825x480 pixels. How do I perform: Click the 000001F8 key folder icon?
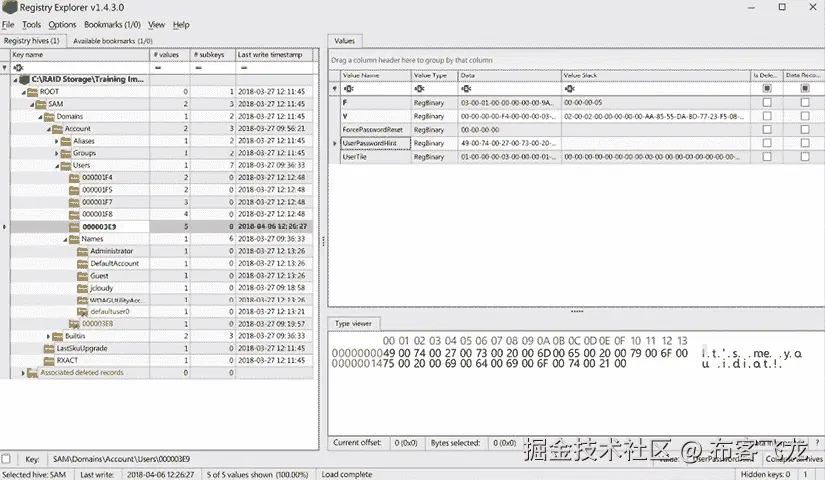click(74, 214)
